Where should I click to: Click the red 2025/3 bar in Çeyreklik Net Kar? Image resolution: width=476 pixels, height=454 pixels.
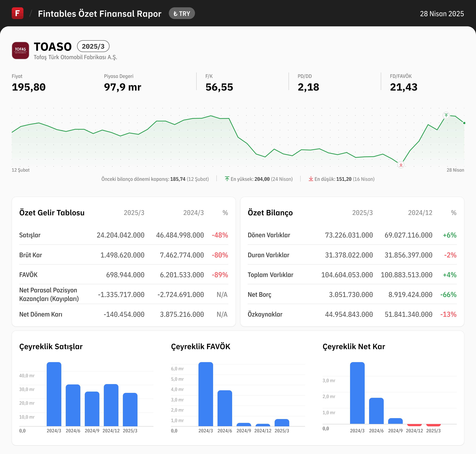point(433,425)
